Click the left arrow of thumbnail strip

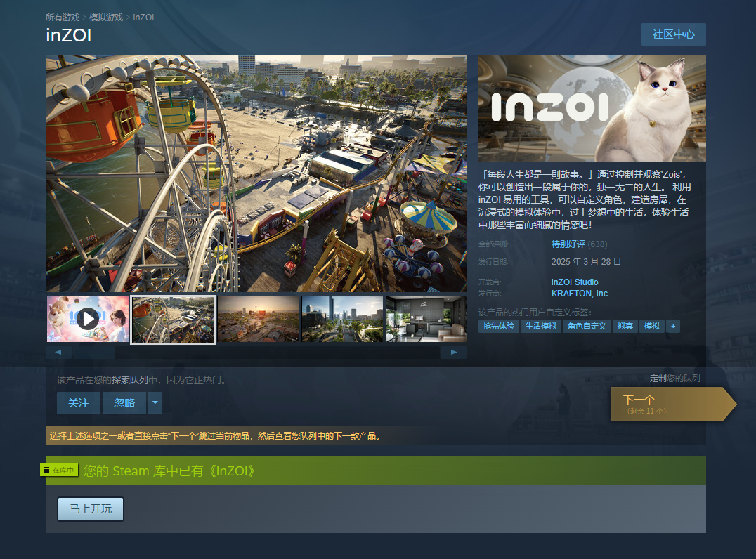(x=58, y=353)
